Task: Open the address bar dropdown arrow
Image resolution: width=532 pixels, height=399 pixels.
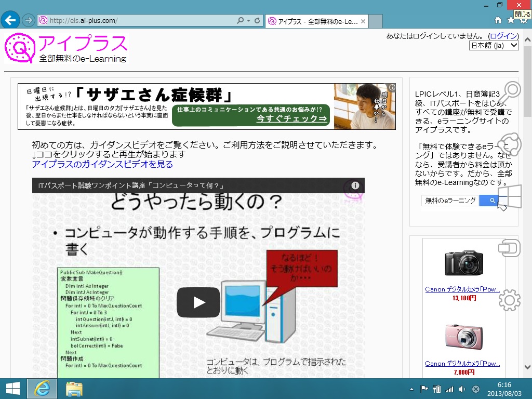Action: (248, 21)
